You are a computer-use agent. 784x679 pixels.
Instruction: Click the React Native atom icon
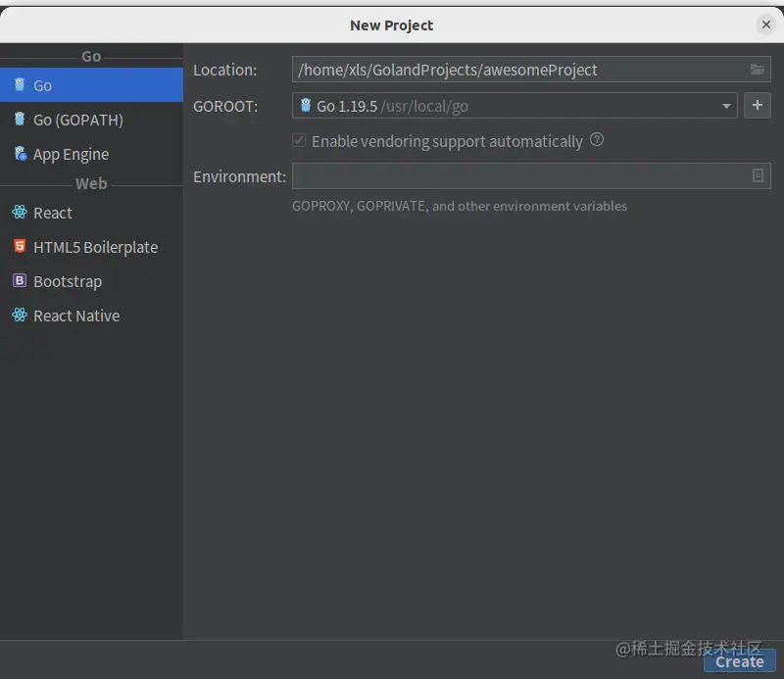[20, 315]
